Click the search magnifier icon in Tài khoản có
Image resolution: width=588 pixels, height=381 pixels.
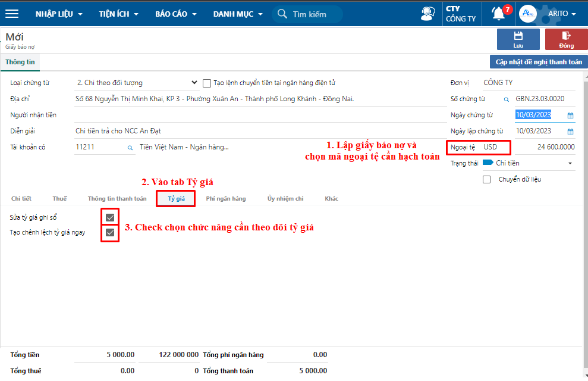(130, 148)
